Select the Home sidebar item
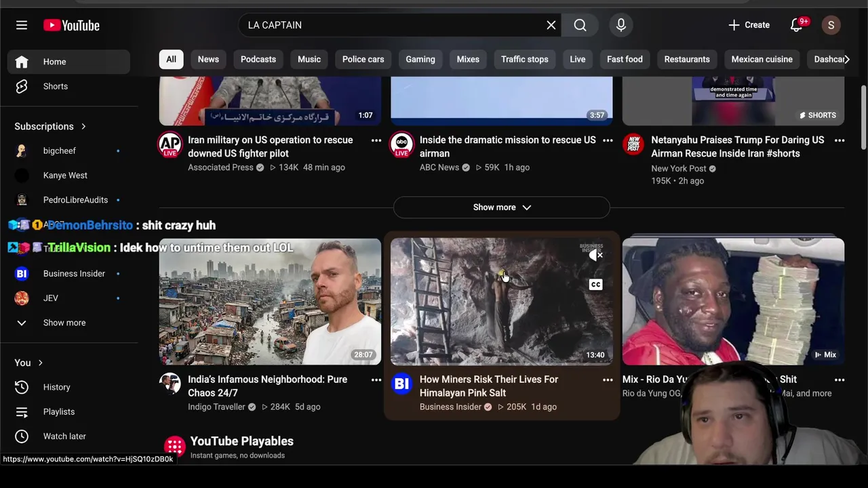Image resolution: width=868 pixels, height=488 pixels. coord(69,62)
